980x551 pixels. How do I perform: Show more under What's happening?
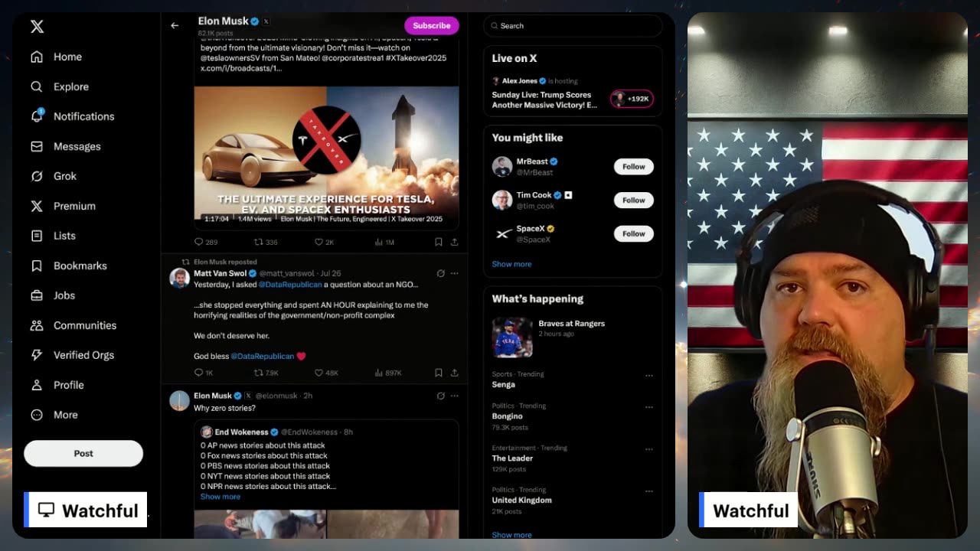point(511,535)
